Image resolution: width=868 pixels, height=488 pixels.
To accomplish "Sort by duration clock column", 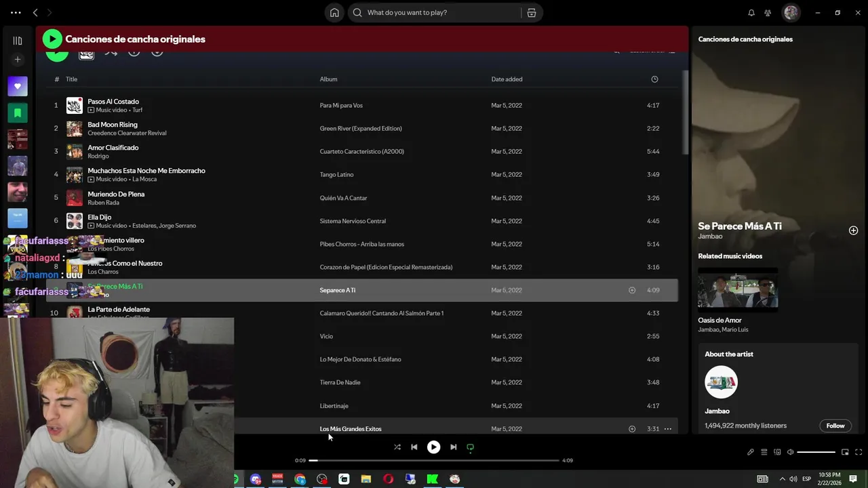I will pyautogui.click(x=654, y=79).
